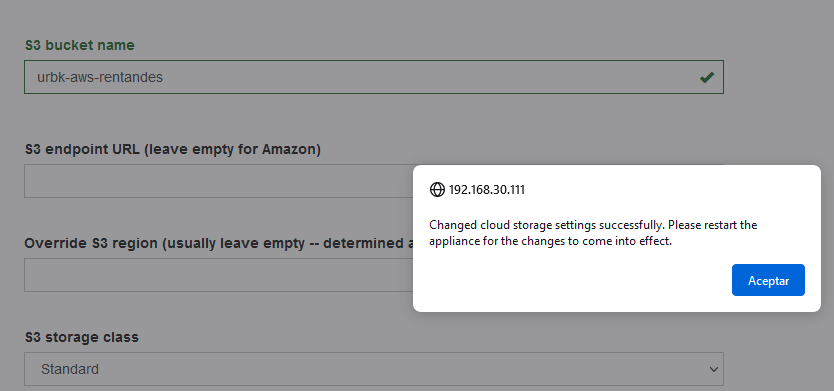Image resolution: width=834 pixels, height=391 pixels.
Task: Click the globe icon beside 192.168.30.111
Action: click(437, 189)
